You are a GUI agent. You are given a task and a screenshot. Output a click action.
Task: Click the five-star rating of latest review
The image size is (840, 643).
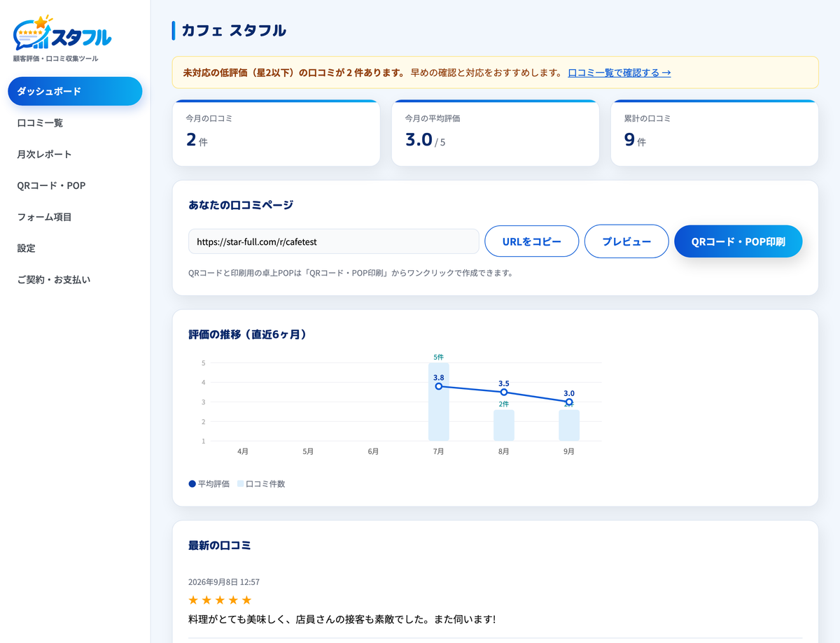220,600
